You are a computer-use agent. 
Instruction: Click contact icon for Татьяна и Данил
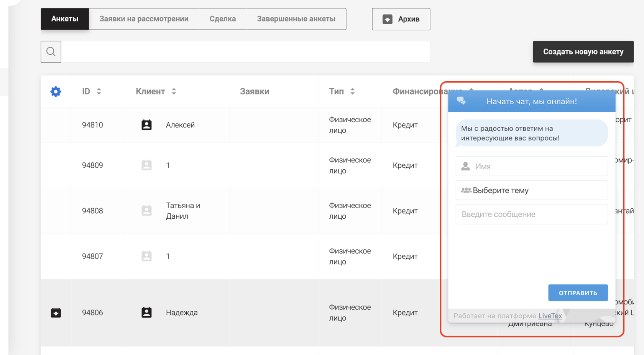(146, 211)
